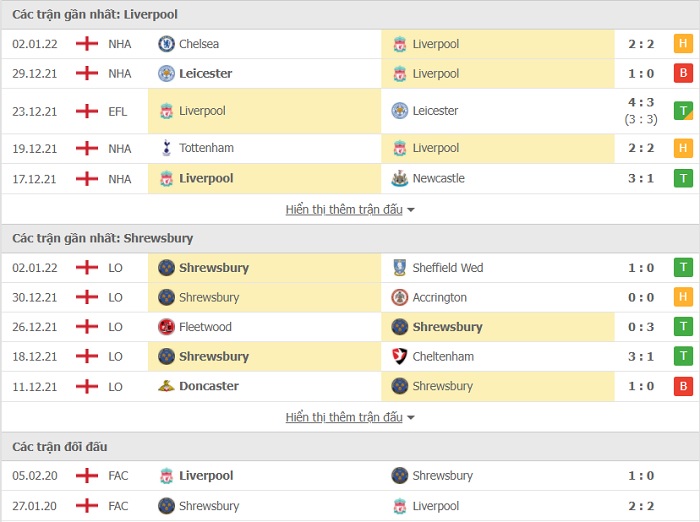
Task: Click the orange H badge for Chelsea–Liverpool
Action: [x=683, y=44]
